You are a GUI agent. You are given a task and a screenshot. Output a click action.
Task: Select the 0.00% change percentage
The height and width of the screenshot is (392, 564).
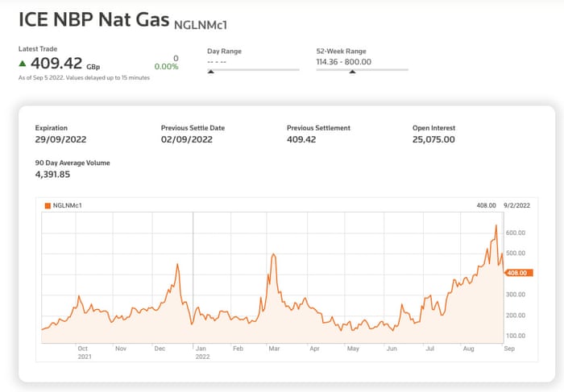pyautogui.click(x=167, y=67)
